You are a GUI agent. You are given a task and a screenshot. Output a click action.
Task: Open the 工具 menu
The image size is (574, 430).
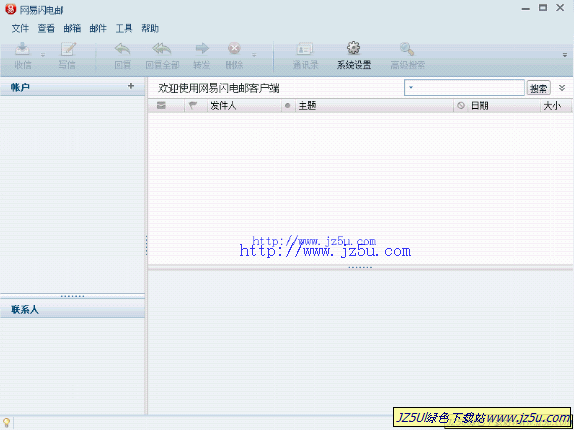click(124, 29)
